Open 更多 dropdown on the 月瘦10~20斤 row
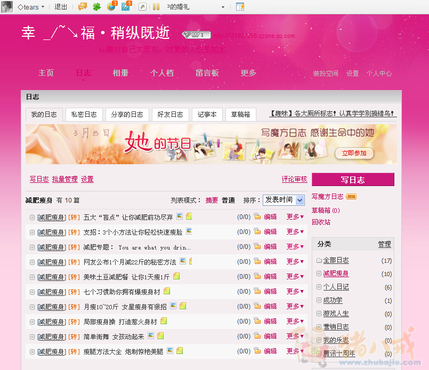 click(295, 306)
